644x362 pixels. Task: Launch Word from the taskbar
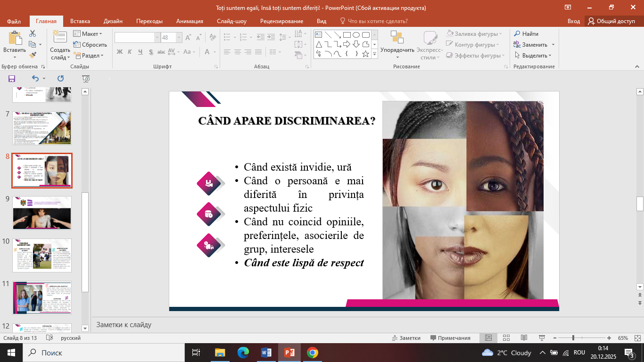266,353
